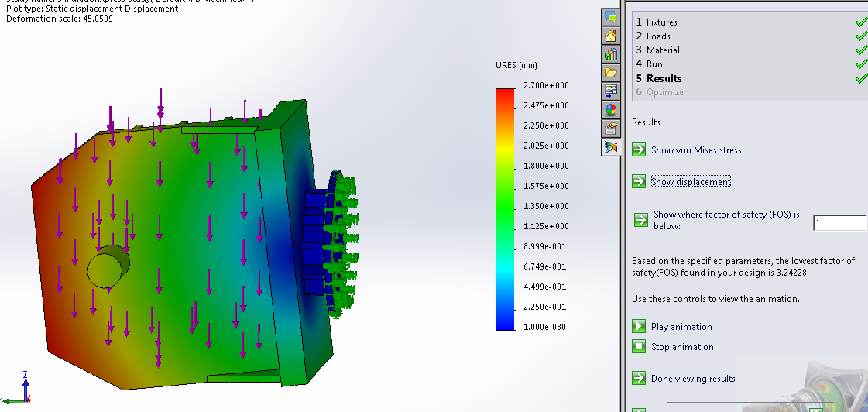The width and height of the screenshot is (868, 412).
Task: Open the Custom Properties tab icon
Action: pos(611,128)
